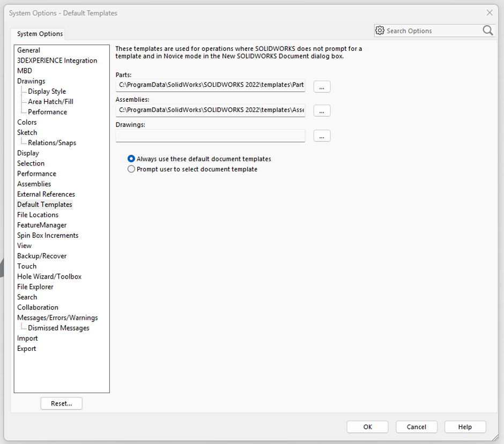Select View in the options tree
The image size is (504, 444).
24,245
